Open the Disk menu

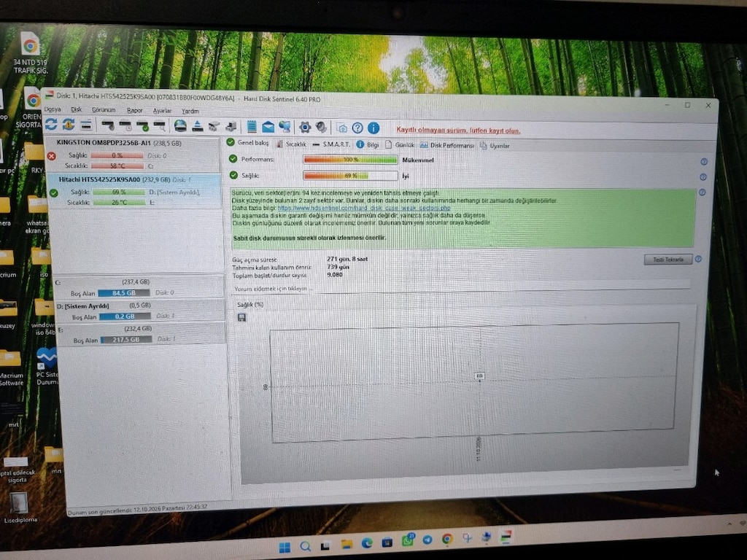coord(76,109)
